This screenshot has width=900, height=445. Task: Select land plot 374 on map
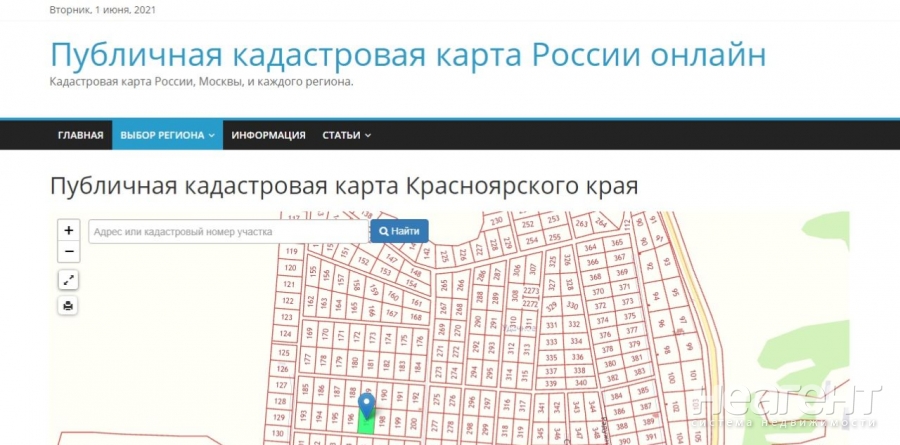(x=601, y=320)
